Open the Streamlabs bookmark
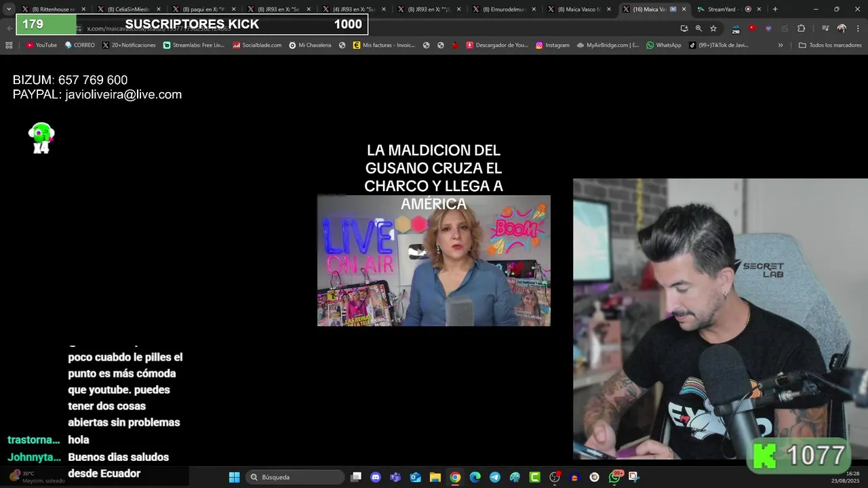This screenshot has width=868, height=488. pos(193,45)
